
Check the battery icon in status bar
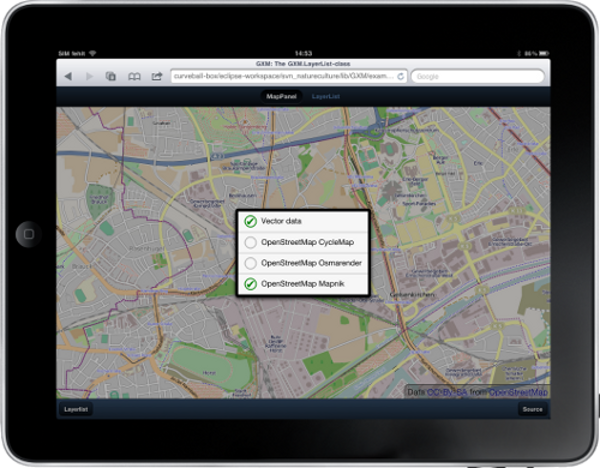(x=544, y=54)
